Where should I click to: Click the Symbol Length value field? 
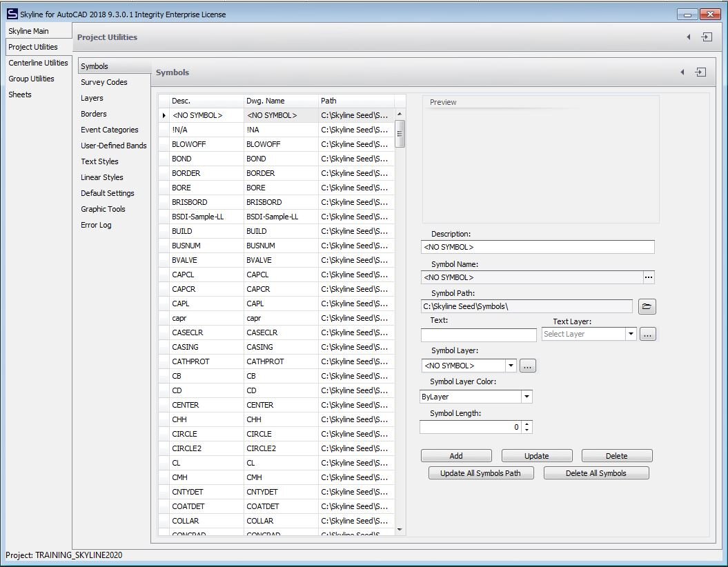click(471, 427)
